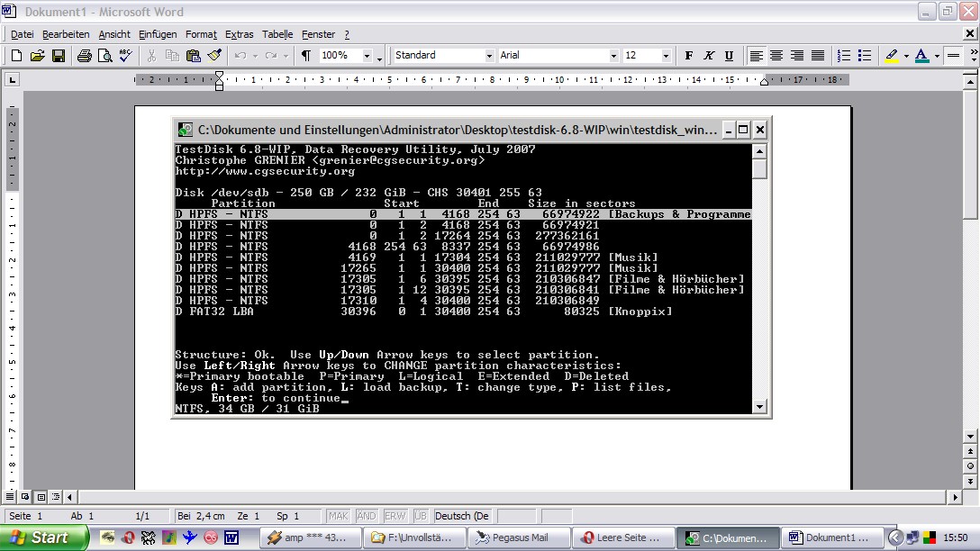The height and width of the screenshot is (551, 980).
Task: Open the Fenster menu
Action: [318, 34]
